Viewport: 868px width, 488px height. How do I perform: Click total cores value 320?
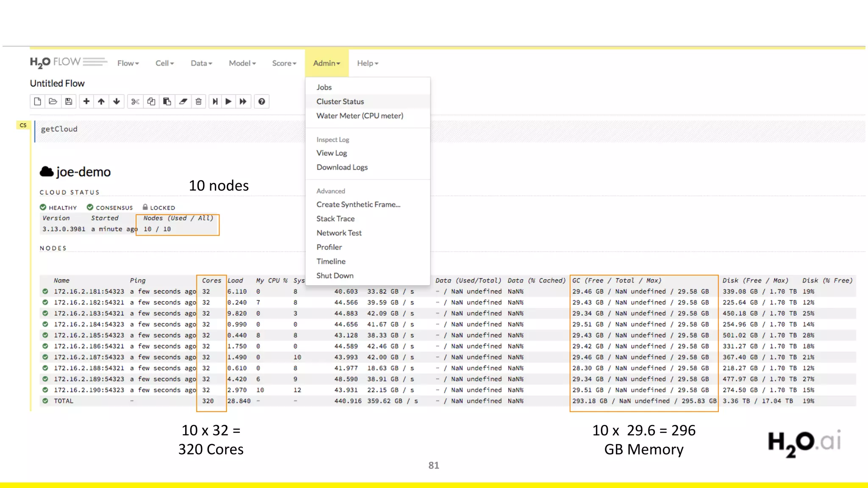coord(208,401)
